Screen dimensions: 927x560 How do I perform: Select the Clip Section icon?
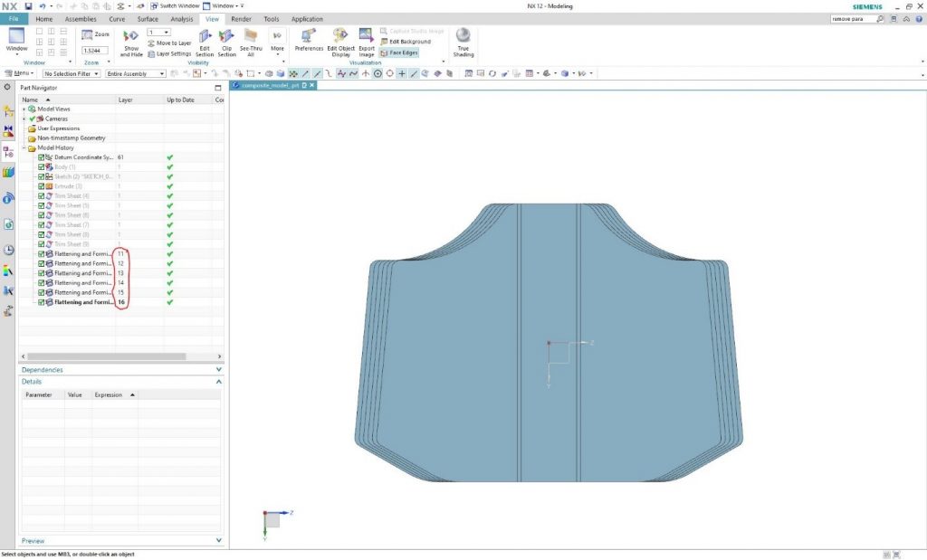226,38
